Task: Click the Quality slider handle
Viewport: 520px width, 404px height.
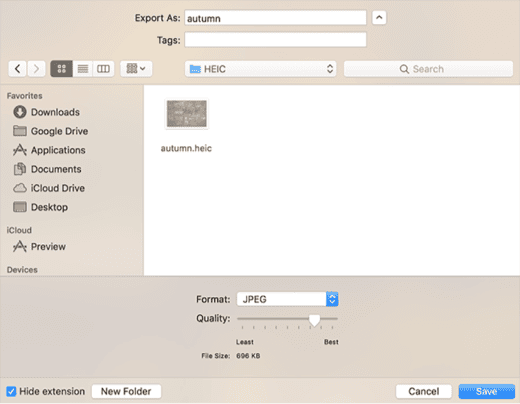Action: pos(314,320)
